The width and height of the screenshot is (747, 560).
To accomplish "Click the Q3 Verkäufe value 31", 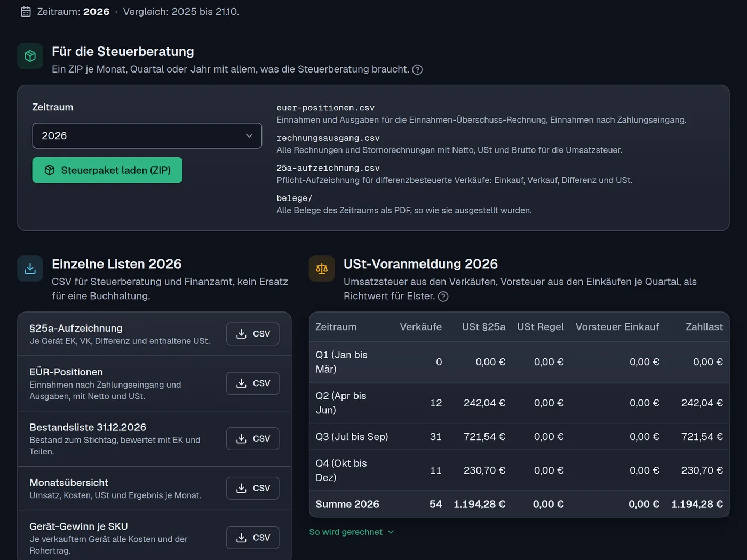I will (x=436, y=437).
